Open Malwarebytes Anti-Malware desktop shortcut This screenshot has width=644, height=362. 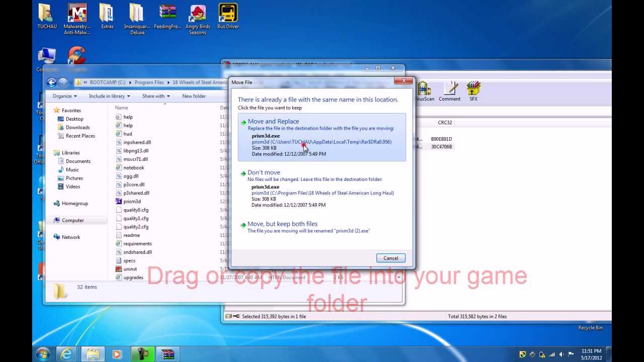click(x=76, y=19)
